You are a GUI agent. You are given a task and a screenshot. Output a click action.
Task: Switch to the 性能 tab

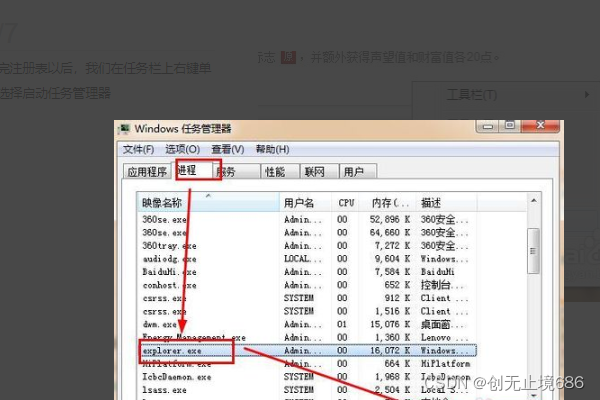[280, 172]
